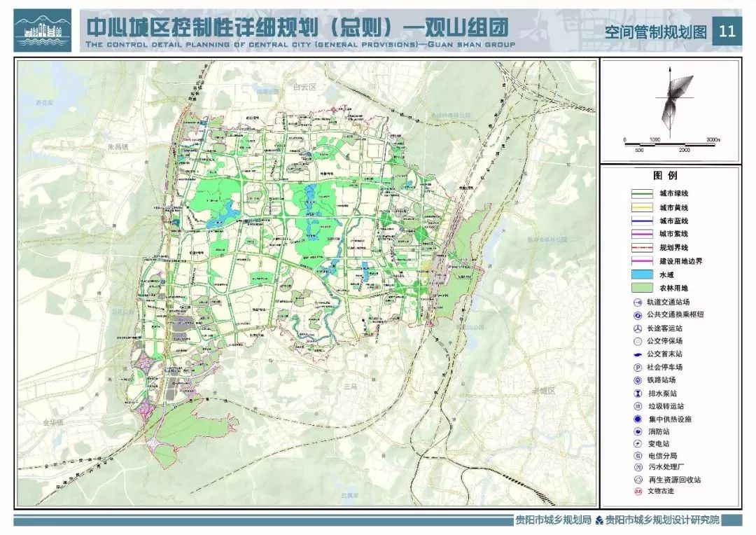Click the 建设用地边界 legend label

coord(681,261)
